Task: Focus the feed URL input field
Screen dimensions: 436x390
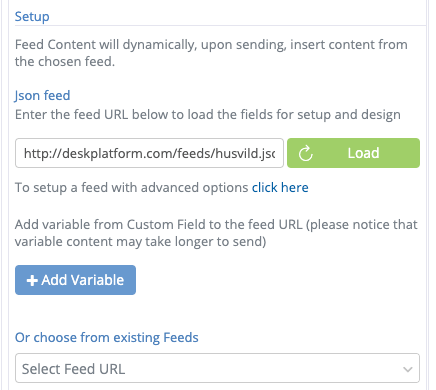Action: coord(149,153)
